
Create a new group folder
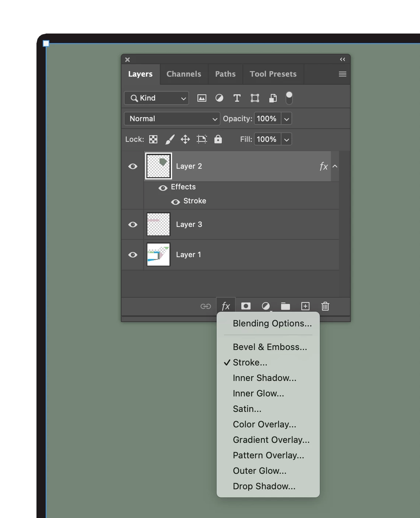tap(286, 306)
